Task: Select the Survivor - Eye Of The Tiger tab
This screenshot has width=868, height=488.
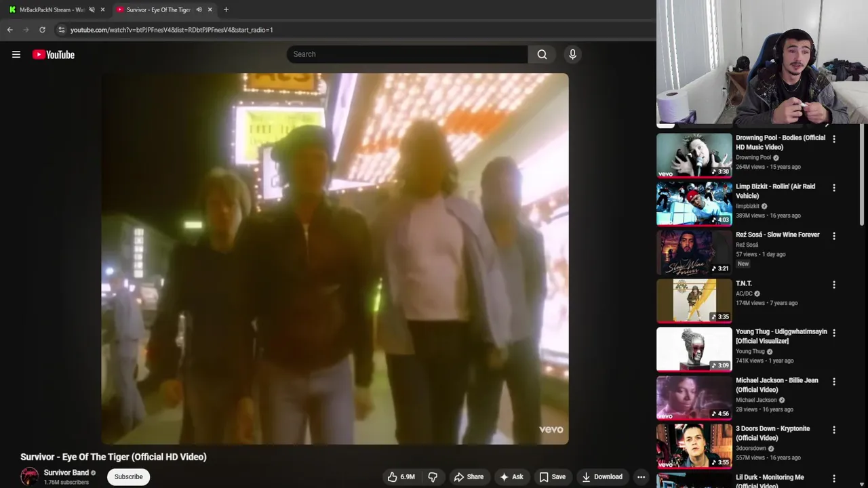Action: [159, 9]
